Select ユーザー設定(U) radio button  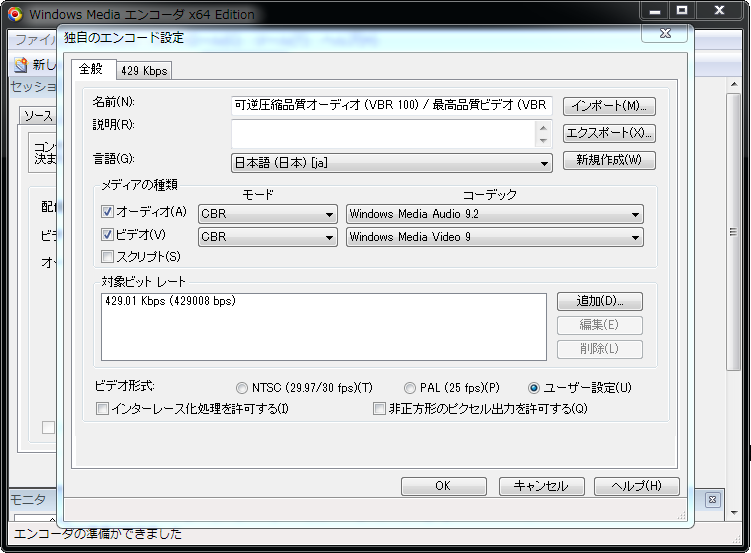[x=534, y=388]
